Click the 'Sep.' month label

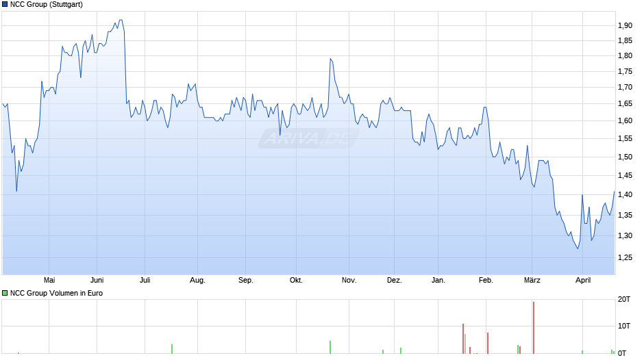[x=245, y=280]
